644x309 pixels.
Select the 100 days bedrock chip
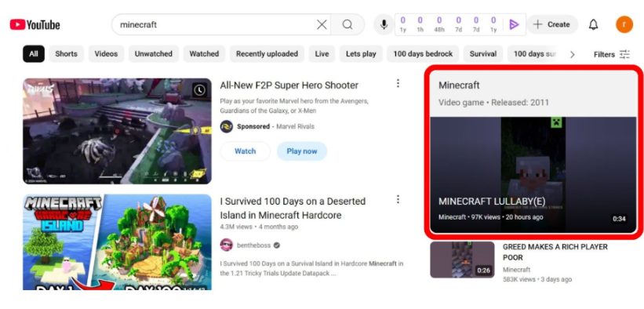tap(423, 54)
